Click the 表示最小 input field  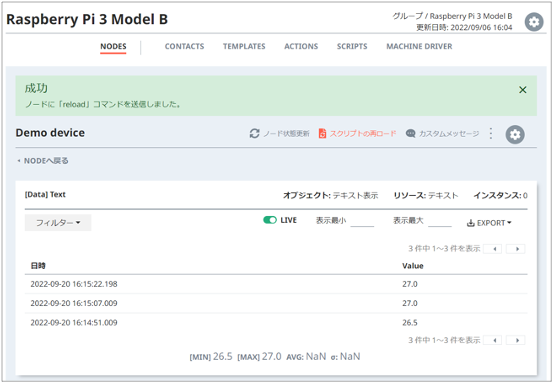(362, 222)
